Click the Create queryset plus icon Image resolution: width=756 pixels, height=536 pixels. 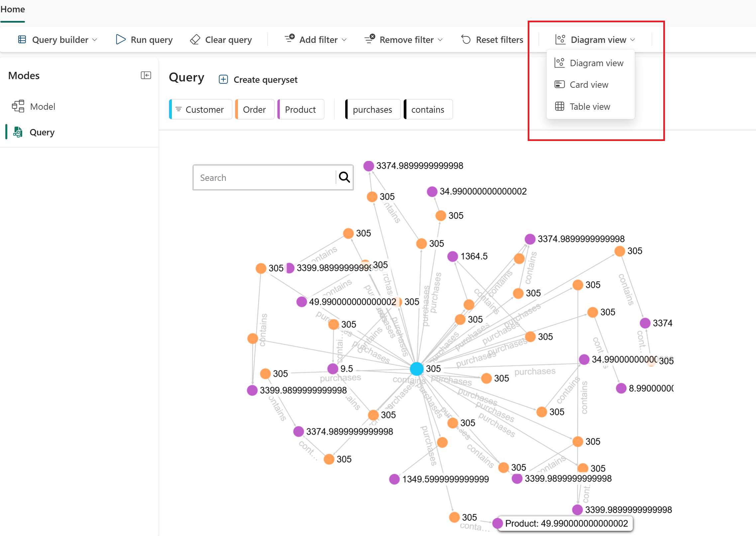pos(223,79)
